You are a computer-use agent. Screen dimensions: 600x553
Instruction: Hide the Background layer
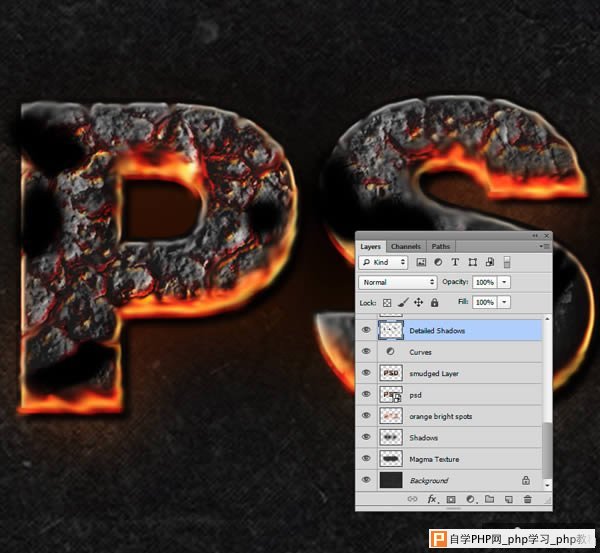pyautogui.click(x=366, y=480)
